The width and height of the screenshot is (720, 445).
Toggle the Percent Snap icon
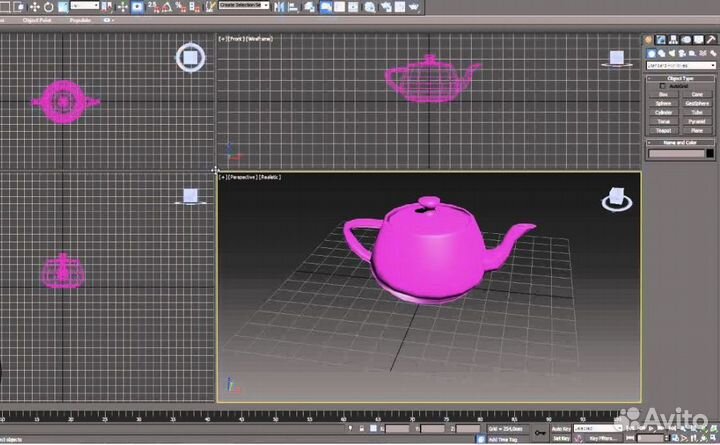point(181,7)
